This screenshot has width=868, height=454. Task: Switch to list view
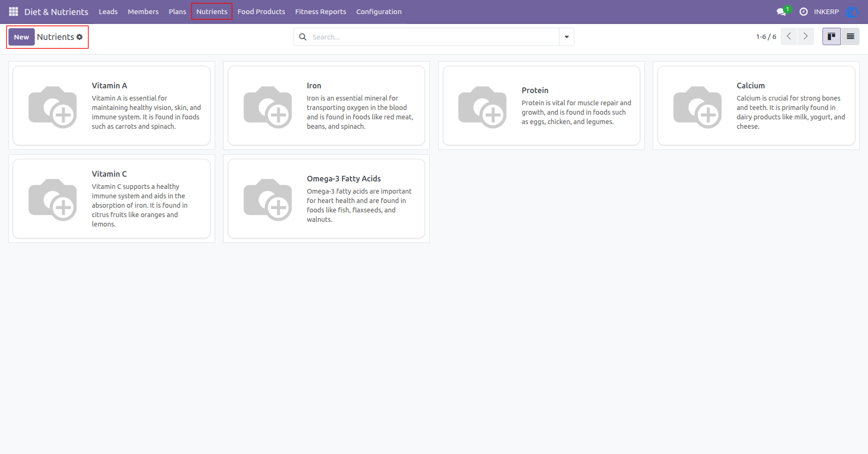point(850,37)
